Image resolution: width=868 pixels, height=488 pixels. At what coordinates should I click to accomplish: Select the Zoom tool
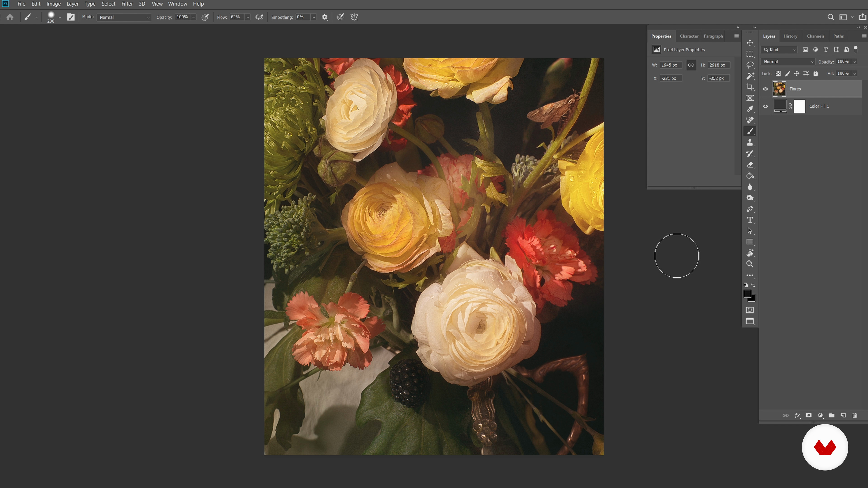750,264
